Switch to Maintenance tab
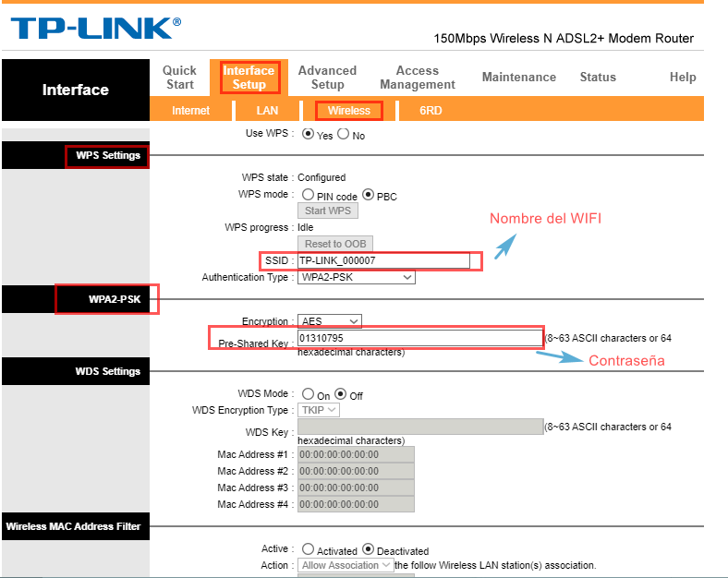The image size is (728, 578). [x=519, y=77]
